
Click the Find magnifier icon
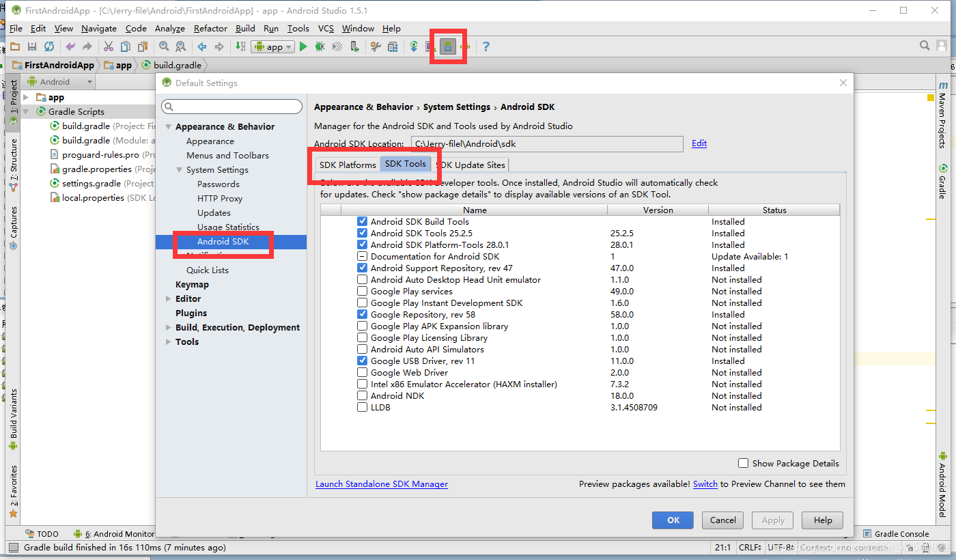pyautogui.click(x=164, y=46)
